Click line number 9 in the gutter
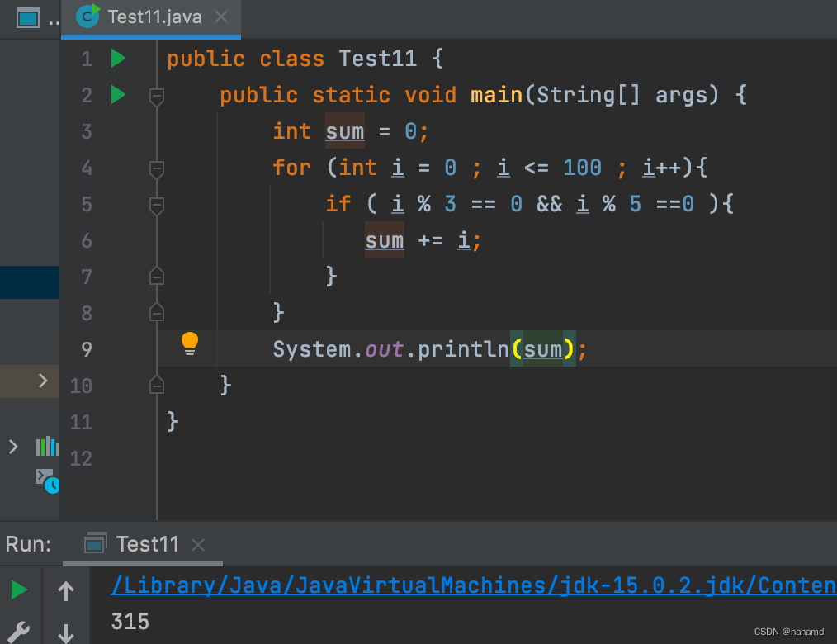Screen dimensions: 837x644 coord(87,349)
